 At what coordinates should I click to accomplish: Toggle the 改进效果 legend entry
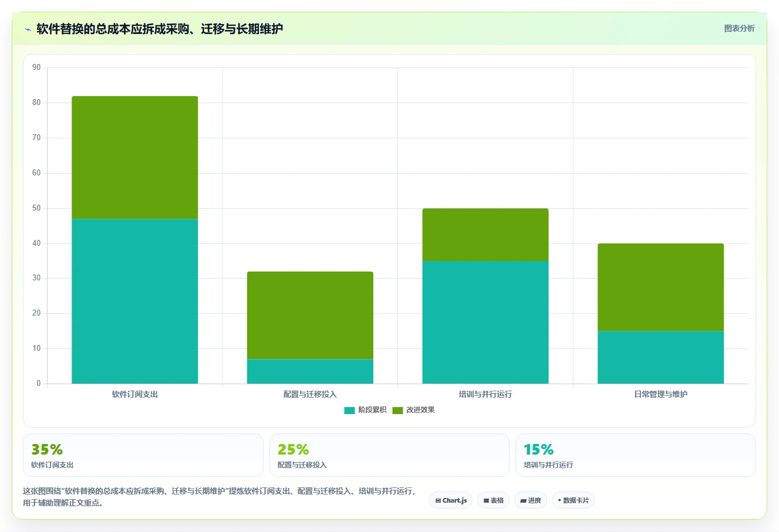pos(413,410)
